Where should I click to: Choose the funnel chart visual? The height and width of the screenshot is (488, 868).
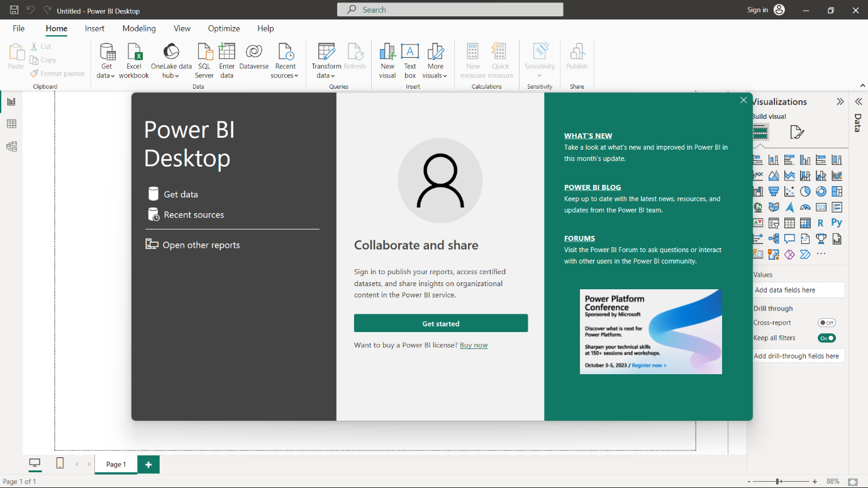(774, 191)
